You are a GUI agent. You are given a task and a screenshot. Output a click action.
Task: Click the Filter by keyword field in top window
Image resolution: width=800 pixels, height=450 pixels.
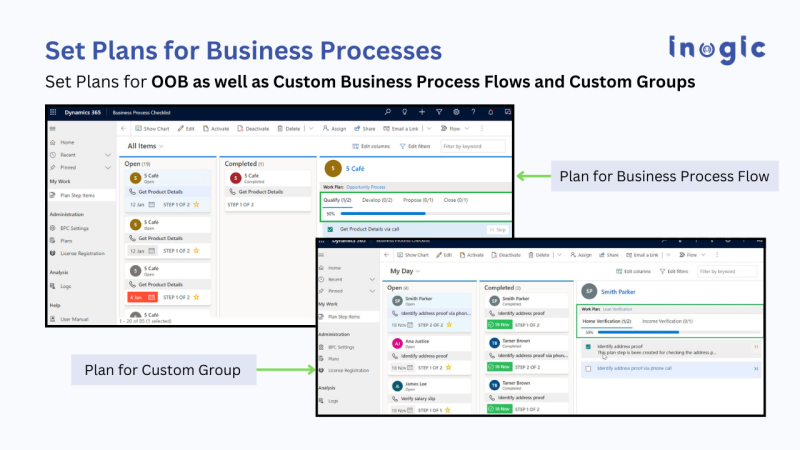476,146
